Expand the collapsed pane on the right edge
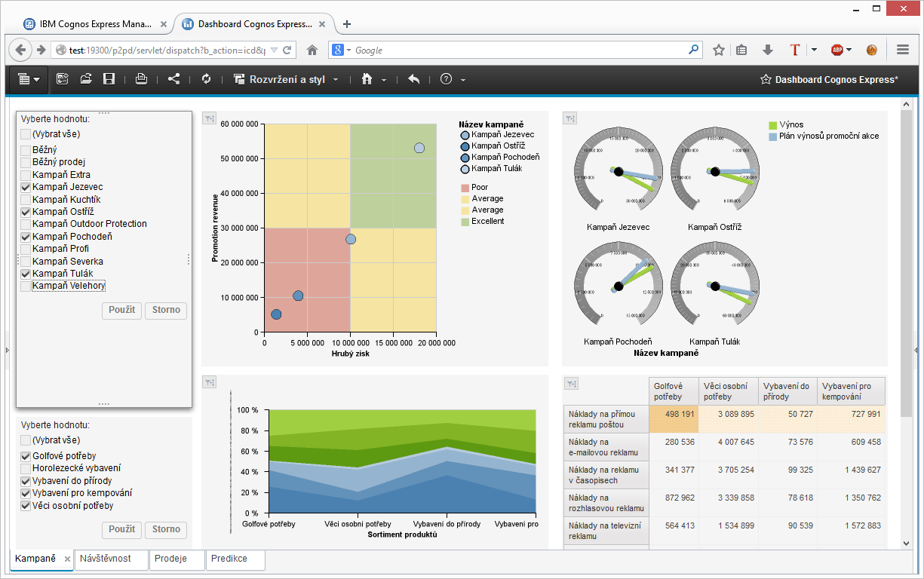This screenshot has height=579, width=924. [x=918, y=350]
